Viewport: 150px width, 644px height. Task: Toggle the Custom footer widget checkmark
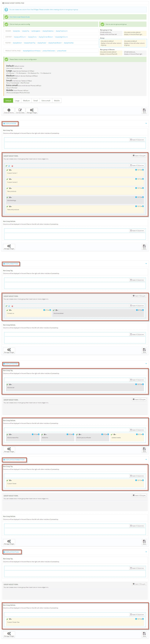(7, 480)
